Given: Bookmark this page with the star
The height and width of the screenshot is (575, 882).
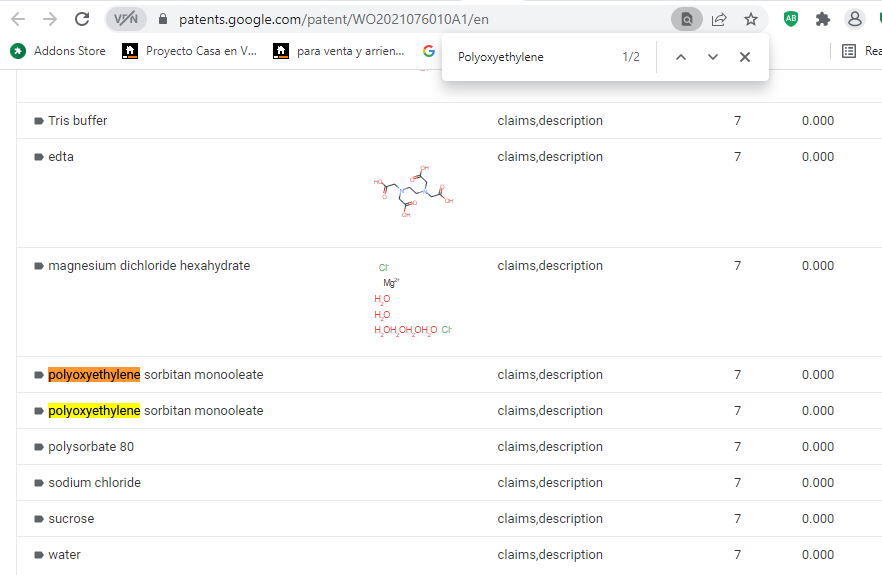Looking at the screenshot, I should [750, 19].
